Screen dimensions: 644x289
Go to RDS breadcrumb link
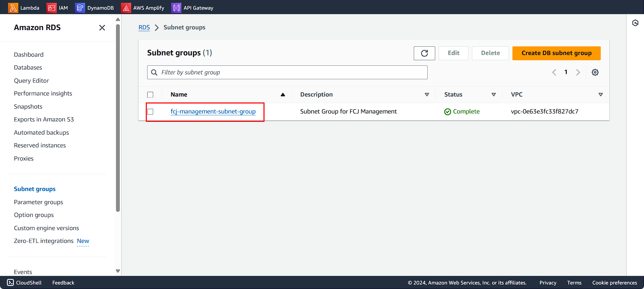(x=144, y=27)
